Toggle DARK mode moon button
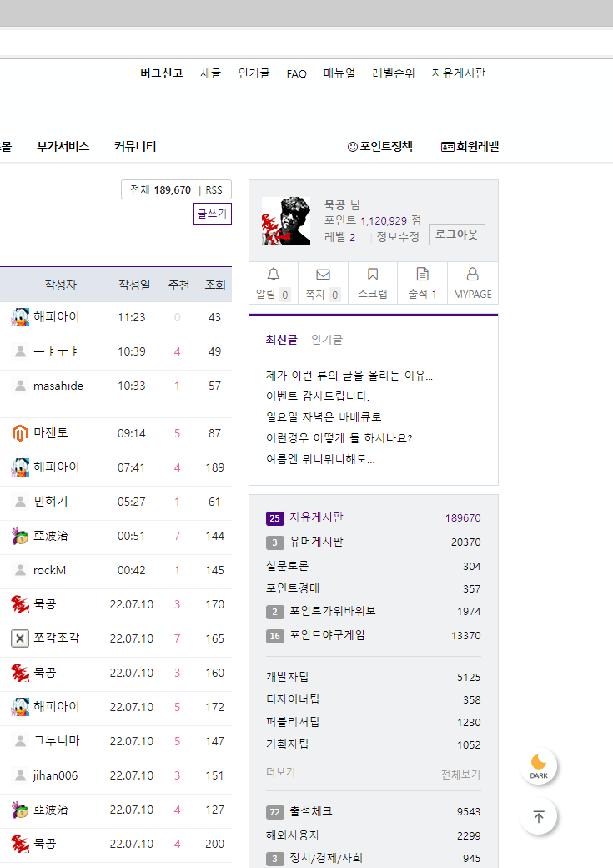Screen dimensions: 613x868 [x=539, y=765]
